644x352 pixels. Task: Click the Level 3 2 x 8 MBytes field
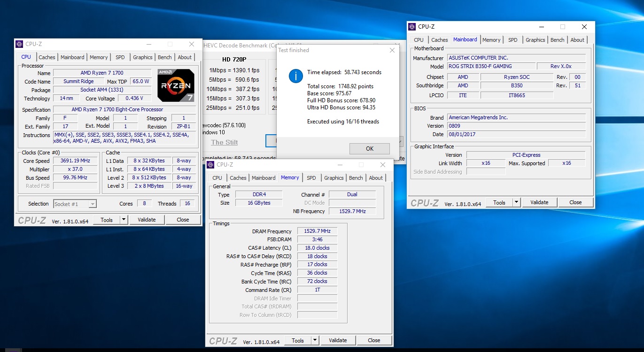(149, 186)
